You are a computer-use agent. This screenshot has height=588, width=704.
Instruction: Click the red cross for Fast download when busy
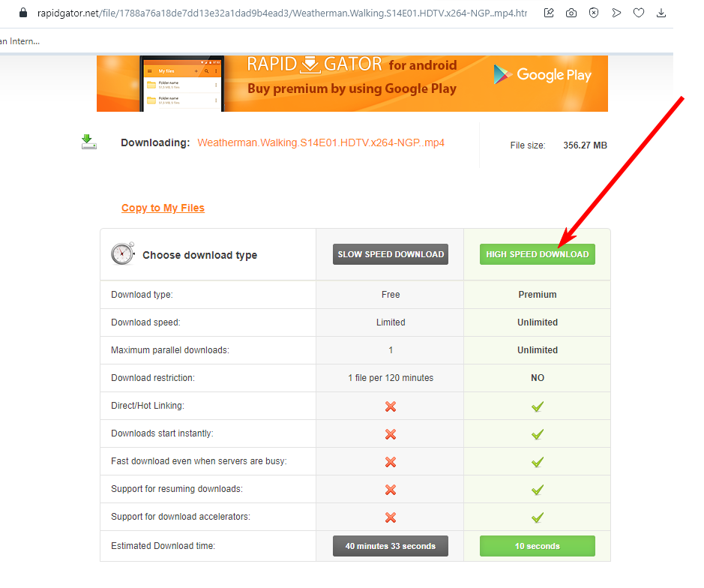point(390,462)
